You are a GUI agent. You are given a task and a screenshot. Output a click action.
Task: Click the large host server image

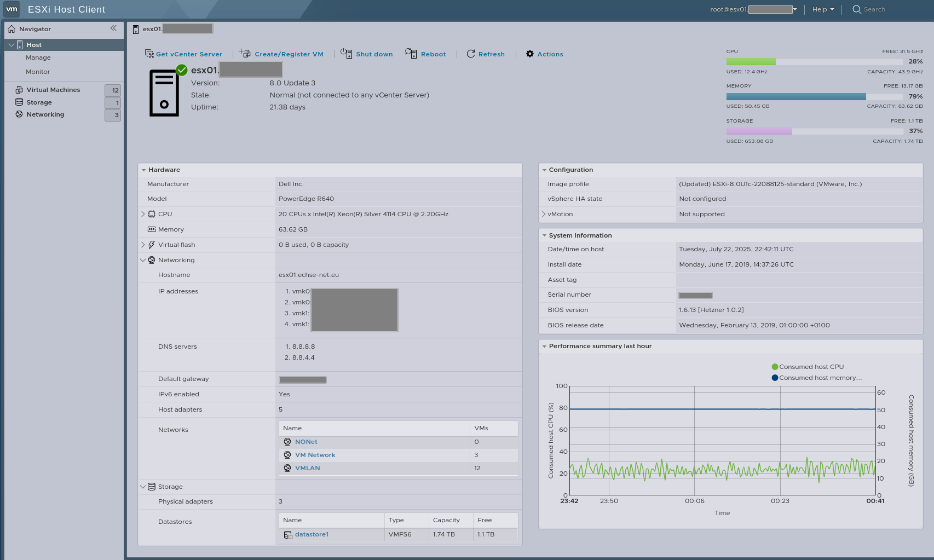(164, 93)
